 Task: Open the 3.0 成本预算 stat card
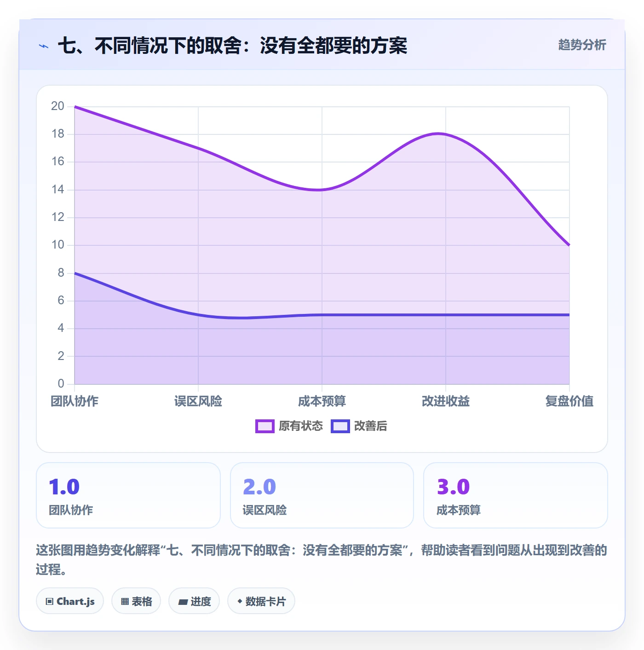(516, 495)
